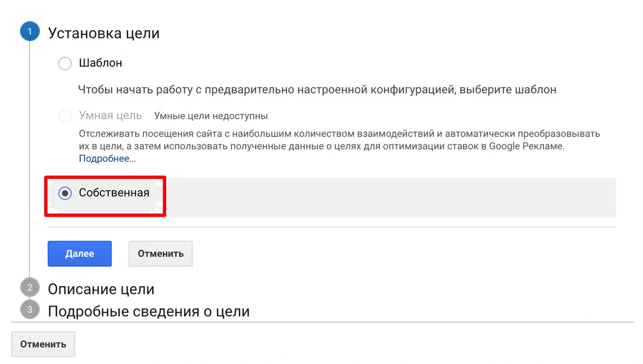643x364 pixels.
Task: Click the step 3 number circle
Action: pos(29,310)
